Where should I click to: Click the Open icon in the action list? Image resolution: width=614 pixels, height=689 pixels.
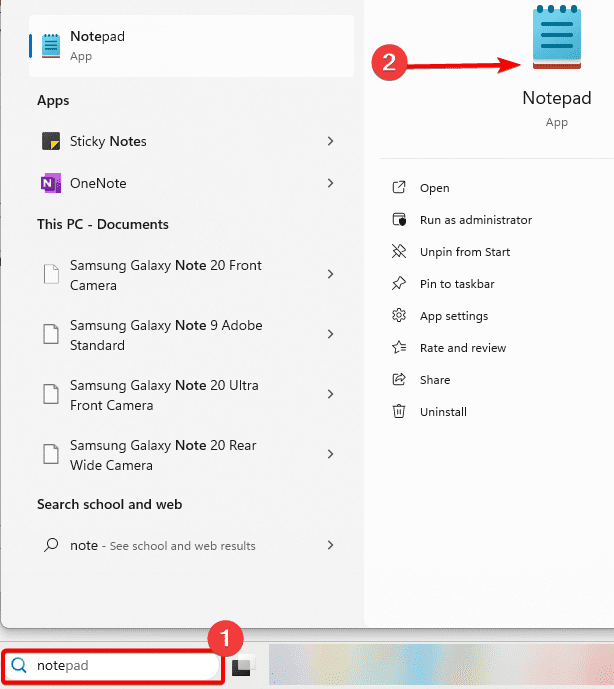(x=399, y=188)
